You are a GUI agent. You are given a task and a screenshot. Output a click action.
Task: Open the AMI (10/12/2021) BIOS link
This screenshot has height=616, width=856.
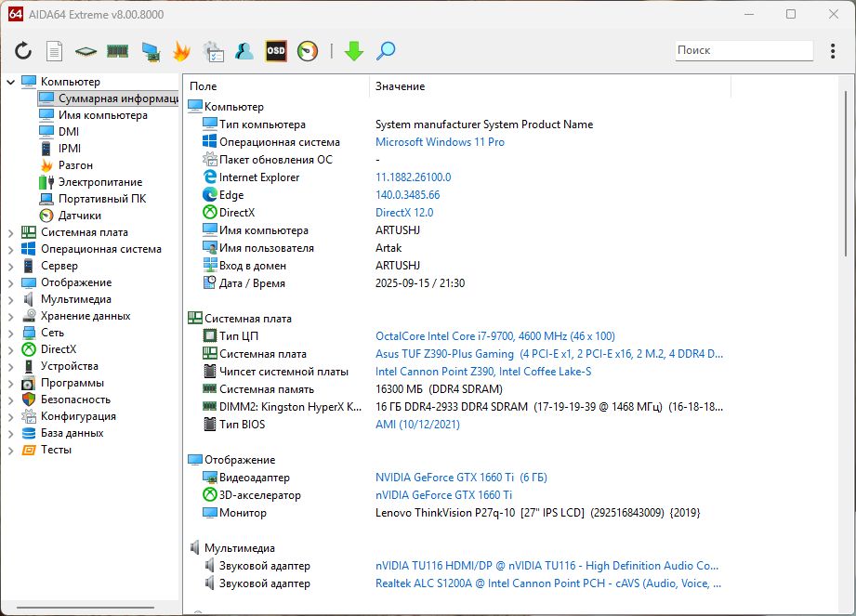click(x=417, y=425)
